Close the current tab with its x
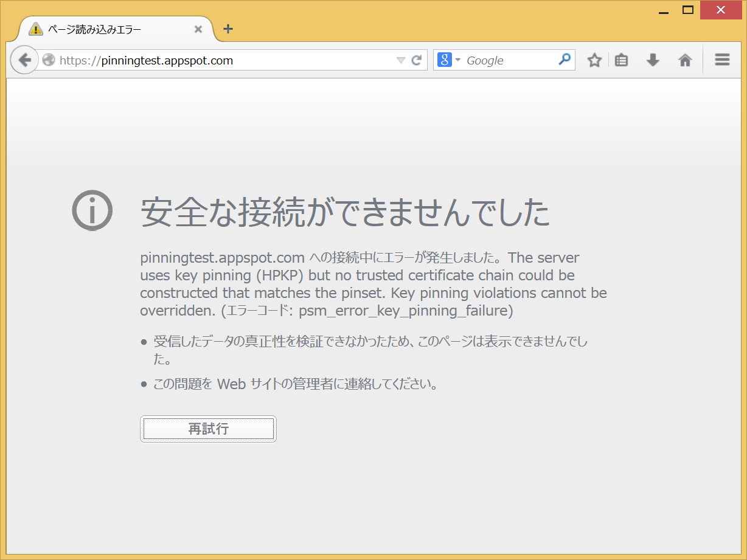 (198, 28)
